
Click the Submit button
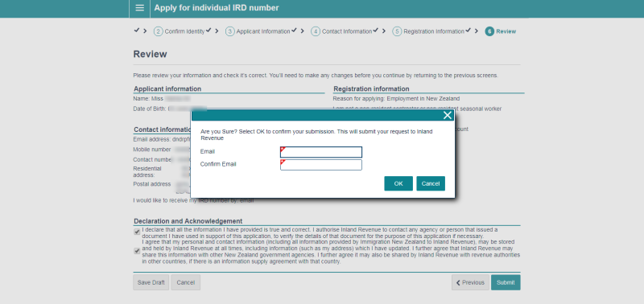[x=506, y=282]
